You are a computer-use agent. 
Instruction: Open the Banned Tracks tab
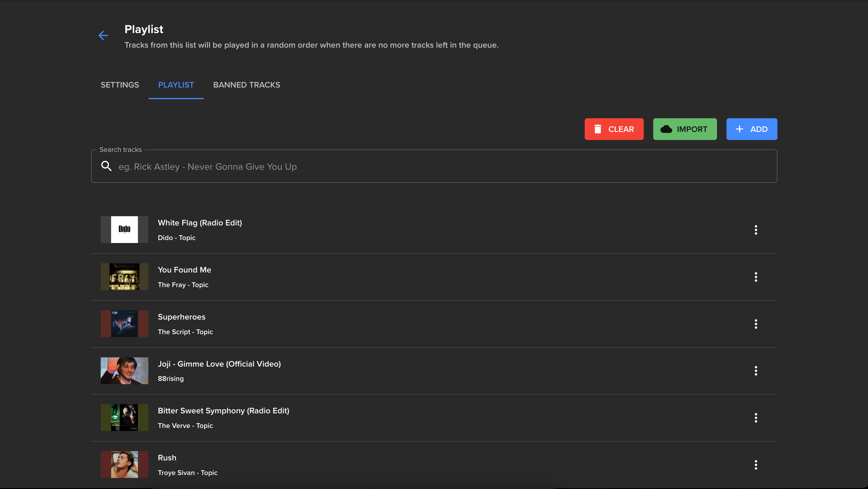(246, 85)
